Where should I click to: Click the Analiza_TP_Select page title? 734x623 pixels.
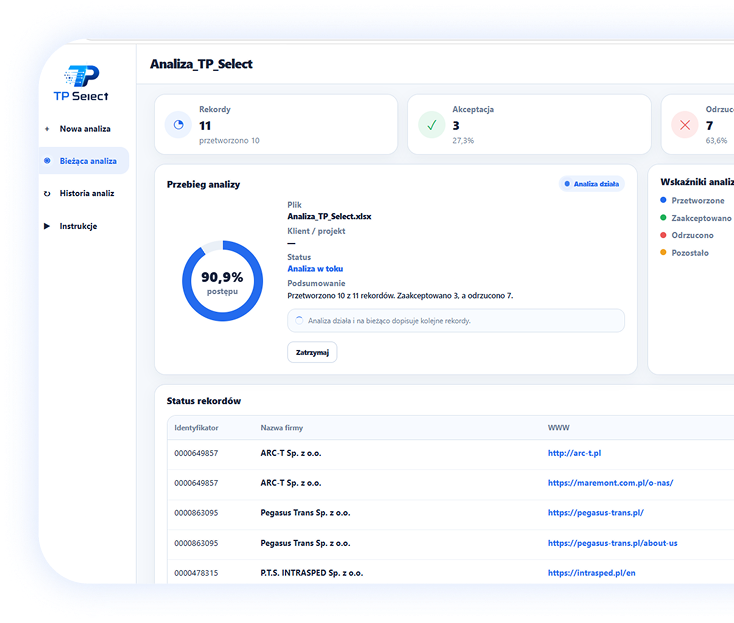[201, 64]
